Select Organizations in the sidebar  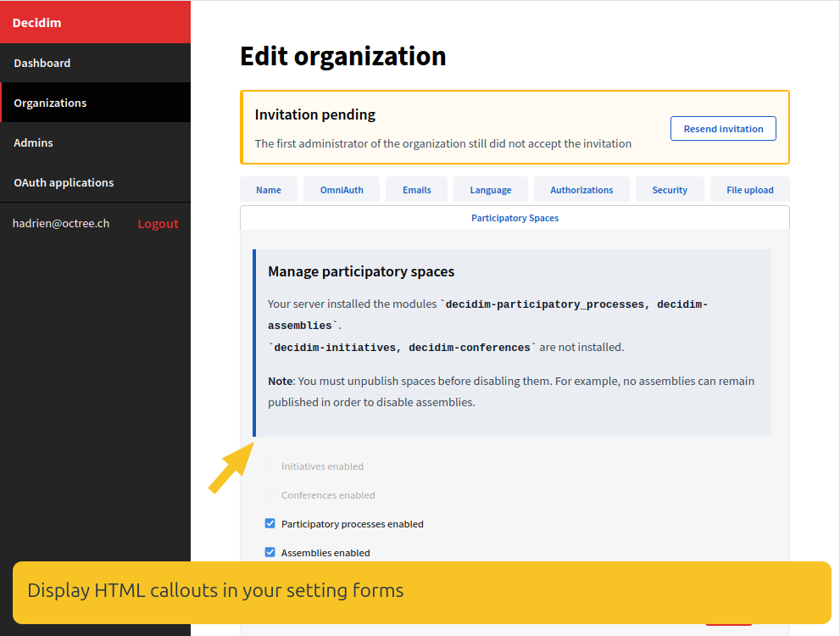[95, 103]
